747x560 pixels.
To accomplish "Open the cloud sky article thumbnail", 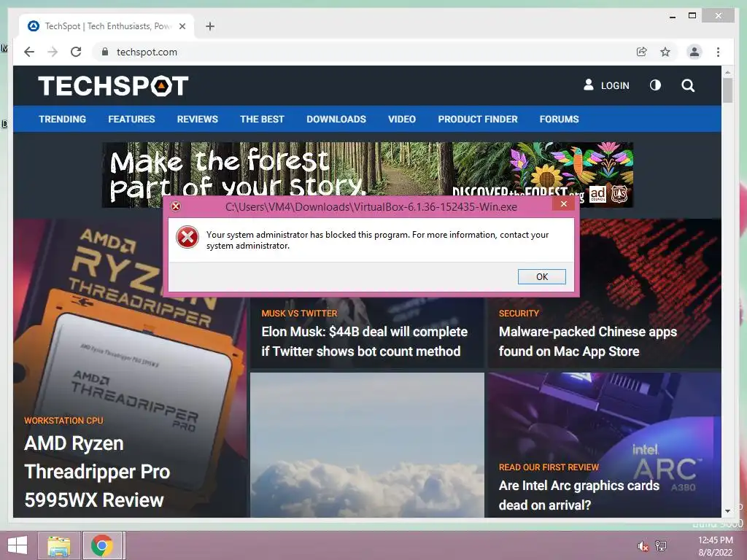I will point(367,445).
